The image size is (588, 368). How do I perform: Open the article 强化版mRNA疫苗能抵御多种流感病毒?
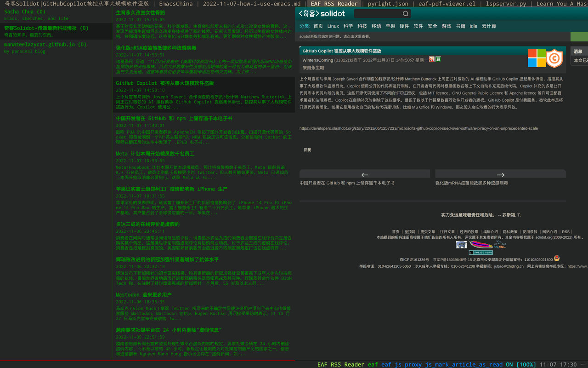click(x=204, y=60)
